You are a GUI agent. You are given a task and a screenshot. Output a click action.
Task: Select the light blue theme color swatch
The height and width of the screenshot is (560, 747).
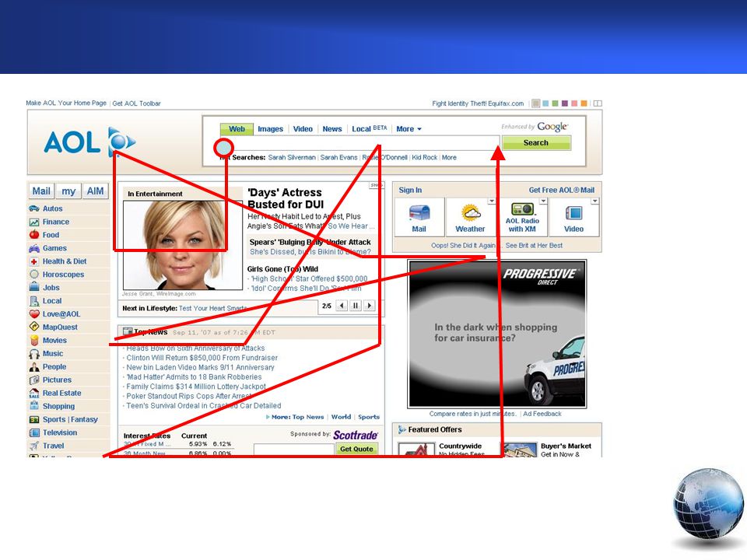tap(546, 103)
